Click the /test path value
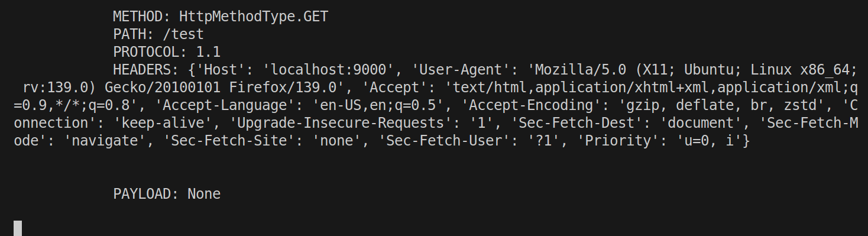The height and width of the screenshot is (236, 868). 183,34
